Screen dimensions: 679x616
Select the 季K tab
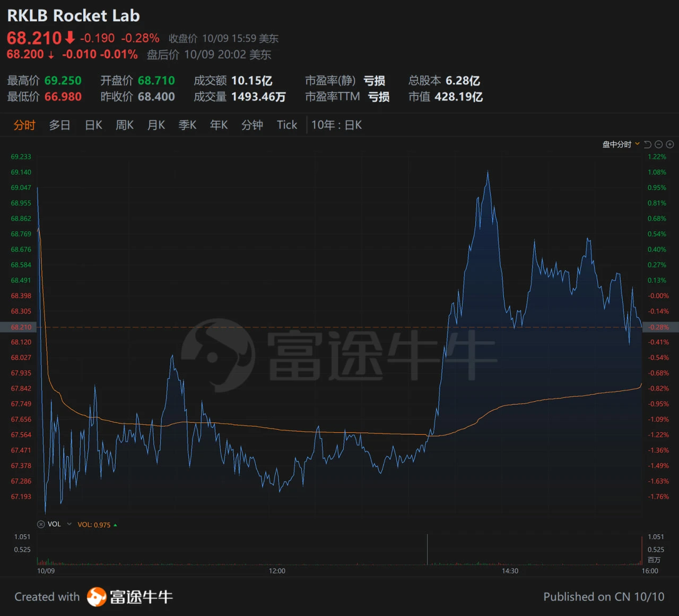[187, 125]
